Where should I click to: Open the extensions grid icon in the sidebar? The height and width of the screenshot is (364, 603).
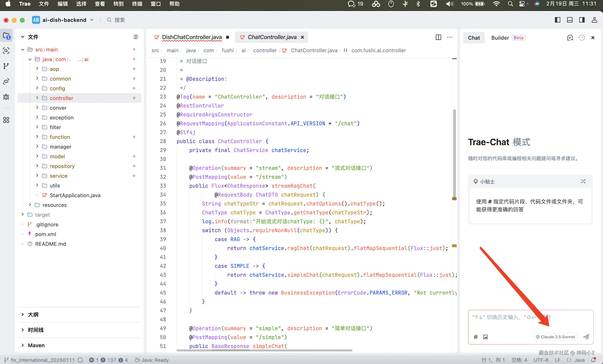pyautogui.click(x=6, y=120)
